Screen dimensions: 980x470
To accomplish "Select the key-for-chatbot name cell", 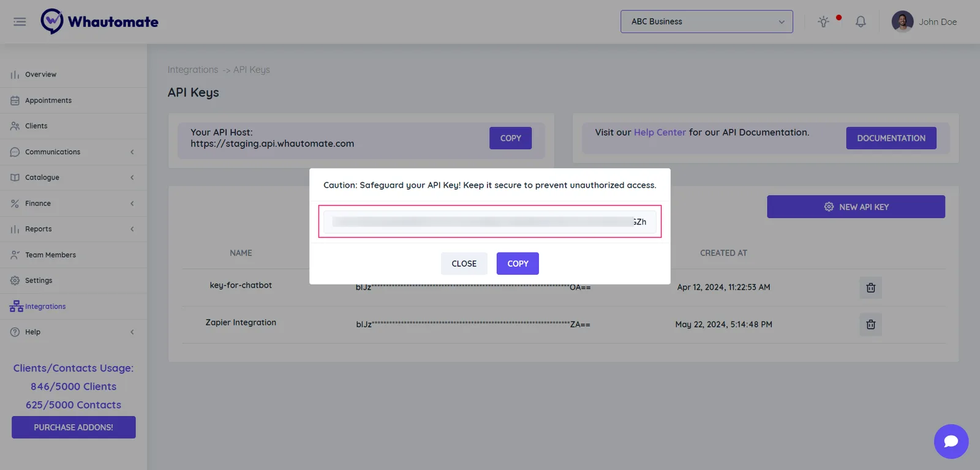I will tap(241, 285).
